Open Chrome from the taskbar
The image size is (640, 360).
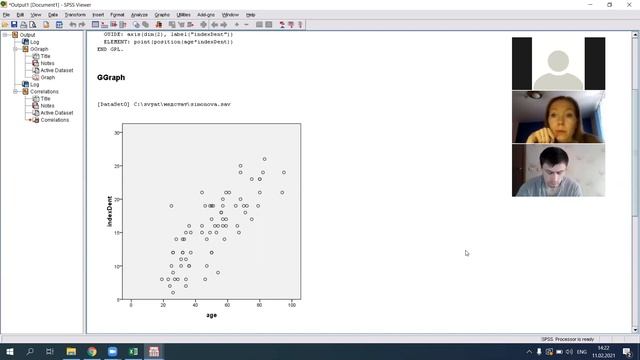coord(92,351)
